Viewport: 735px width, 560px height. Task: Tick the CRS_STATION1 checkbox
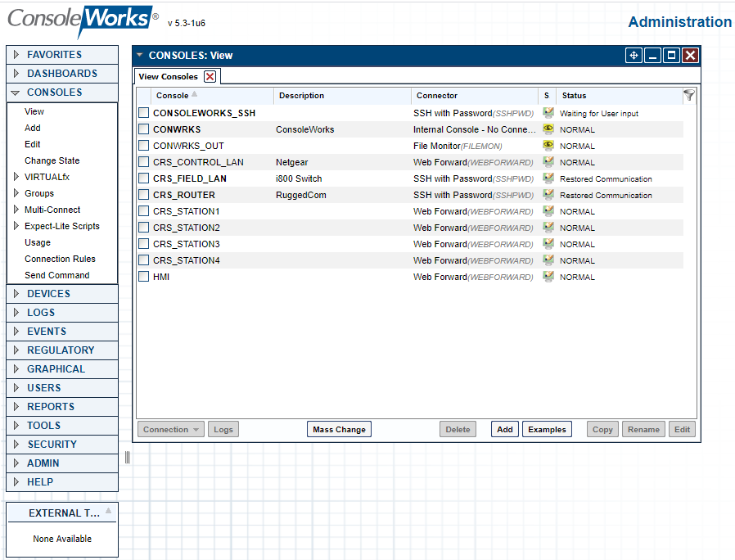pyautogui.click(x=144, y=211)
